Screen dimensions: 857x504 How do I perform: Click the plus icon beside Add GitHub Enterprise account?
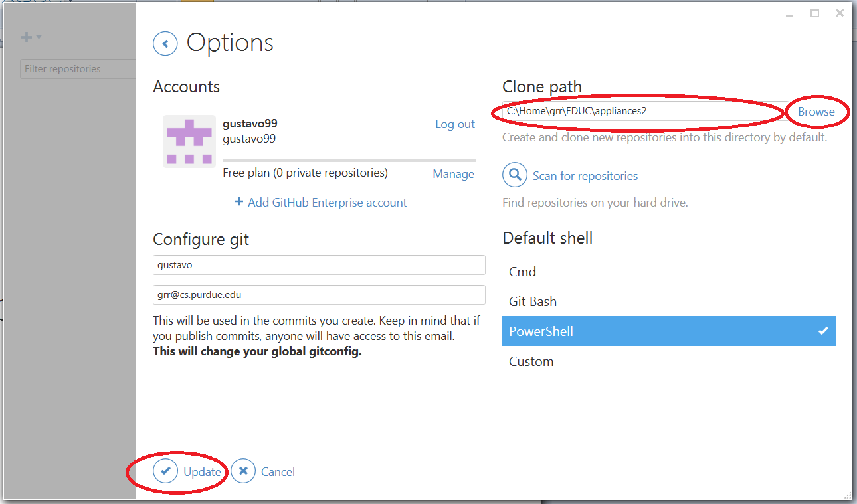[x=239, y=202]
